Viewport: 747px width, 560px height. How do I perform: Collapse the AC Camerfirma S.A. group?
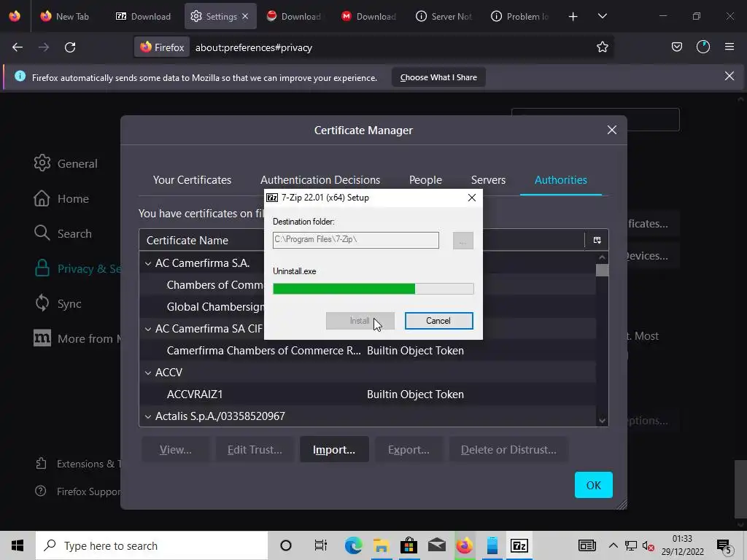[x=148, y=263]
